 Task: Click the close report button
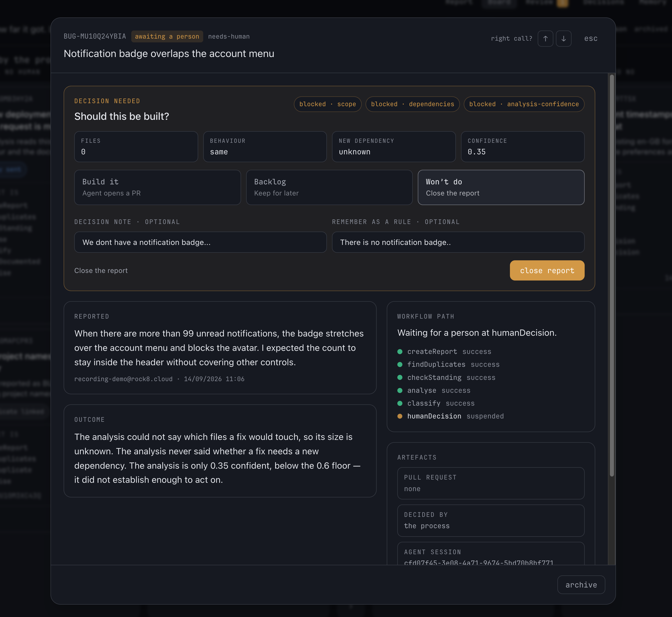point(547,270)
